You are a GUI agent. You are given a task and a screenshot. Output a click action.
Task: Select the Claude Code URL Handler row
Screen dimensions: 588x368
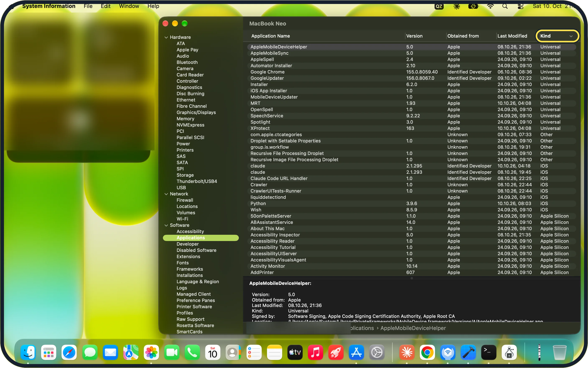(412, 178)
